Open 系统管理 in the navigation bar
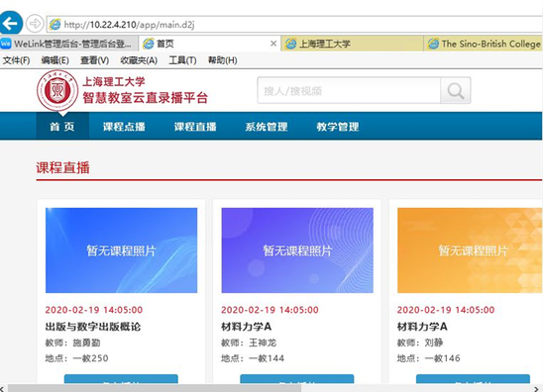 tap(267, 127)
